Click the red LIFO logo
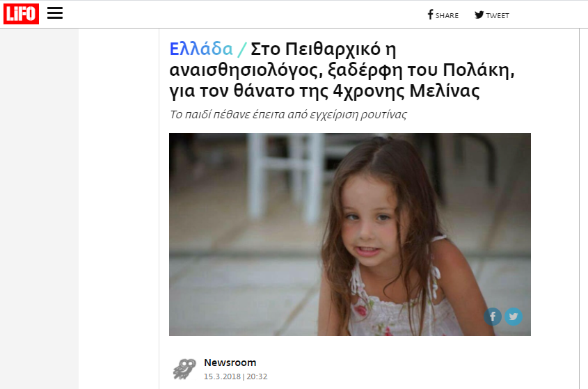 pyautogui.click(x=21, y=14)
